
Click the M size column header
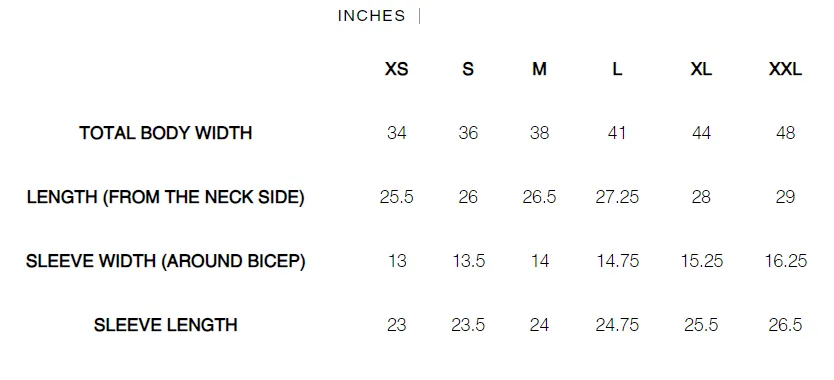pyautogui.click(x=539, y=69)
